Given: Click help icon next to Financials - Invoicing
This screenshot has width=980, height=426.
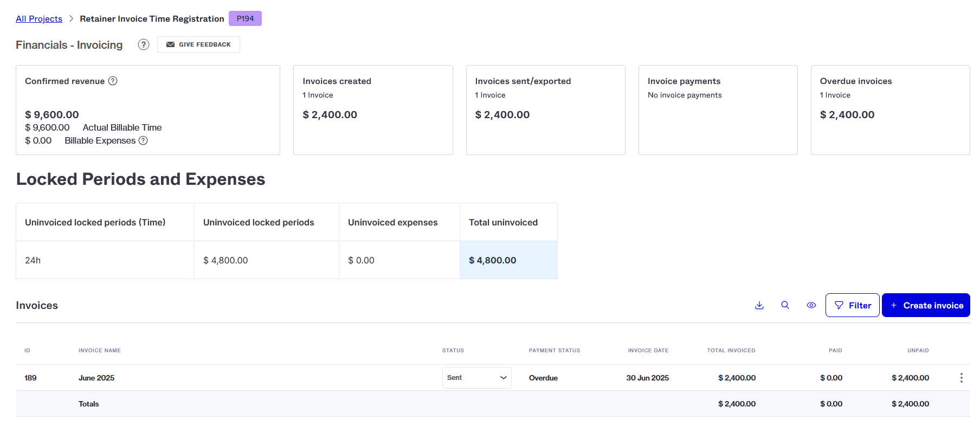Looking at the screenshot, I should click(x=144, y=44).
